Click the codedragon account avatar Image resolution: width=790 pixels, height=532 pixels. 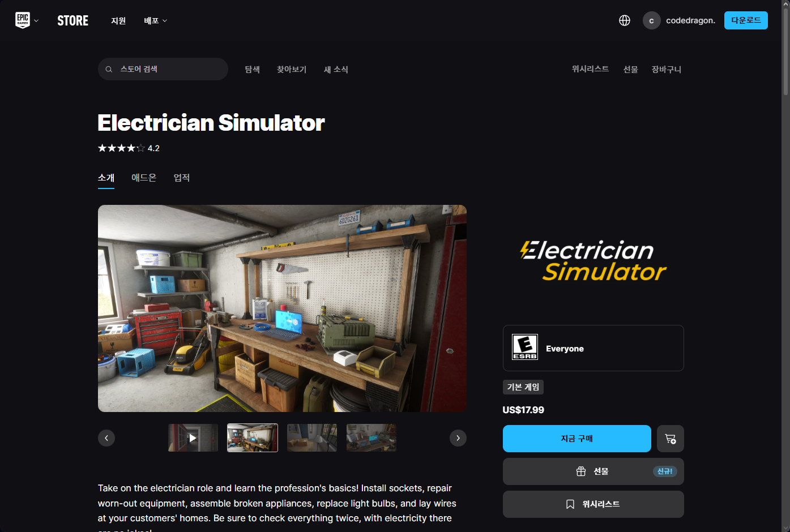pyautogui.click(x=652, y=20)
